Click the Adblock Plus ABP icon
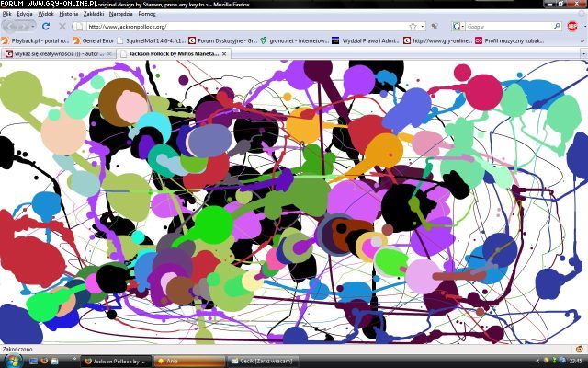The height and width of the screenshot is (368, 588). (572, 27)
